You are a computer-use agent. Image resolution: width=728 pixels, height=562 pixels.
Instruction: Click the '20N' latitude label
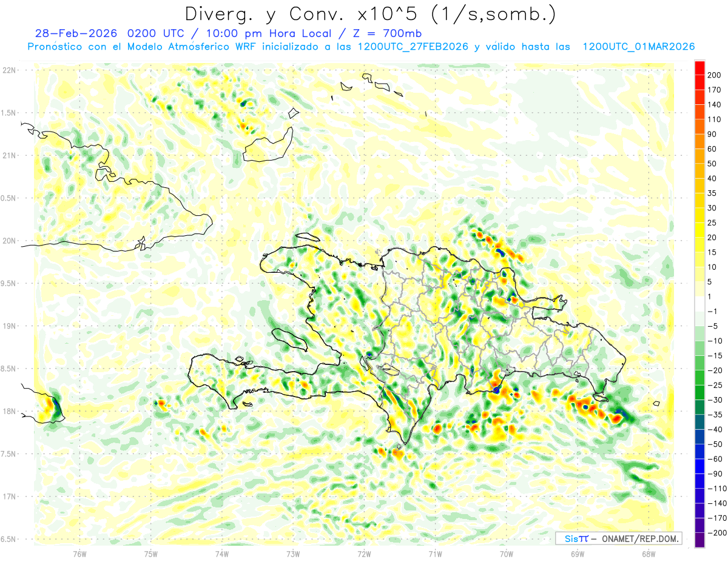tap(9, 241)
